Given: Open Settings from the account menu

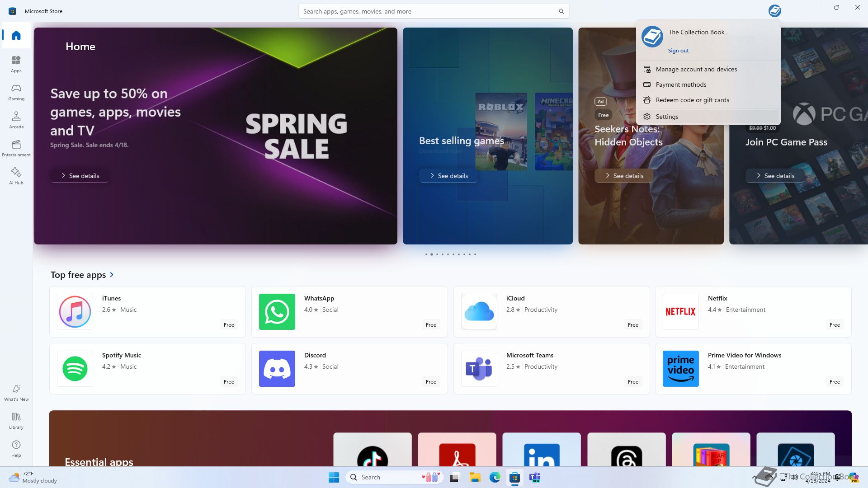Looking at the screenshot, I should point(708,117).
